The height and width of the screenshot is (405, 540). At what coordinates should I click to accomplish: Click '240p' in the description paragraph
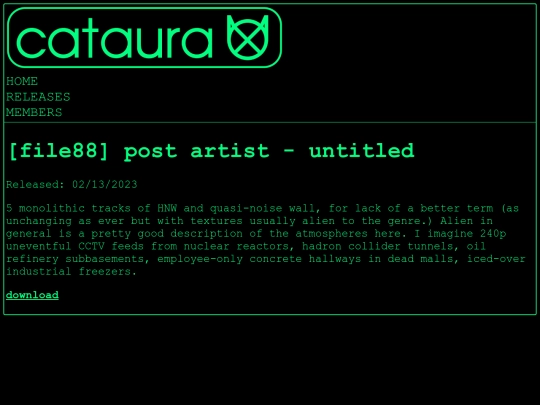493,234
